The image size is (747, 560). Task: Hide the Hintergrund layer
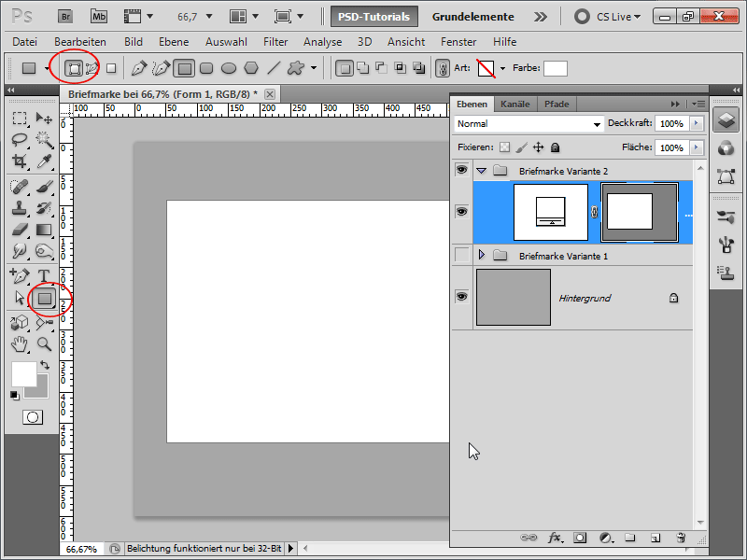461,297
